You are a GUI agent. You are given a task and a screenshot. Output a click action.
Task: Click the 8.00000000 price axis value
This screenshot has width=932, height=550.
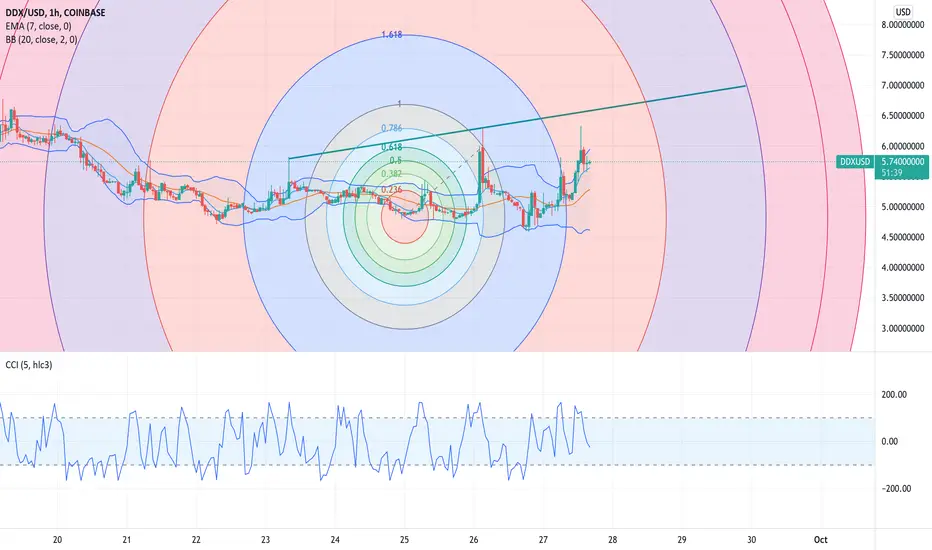click(x=903, y=25)
